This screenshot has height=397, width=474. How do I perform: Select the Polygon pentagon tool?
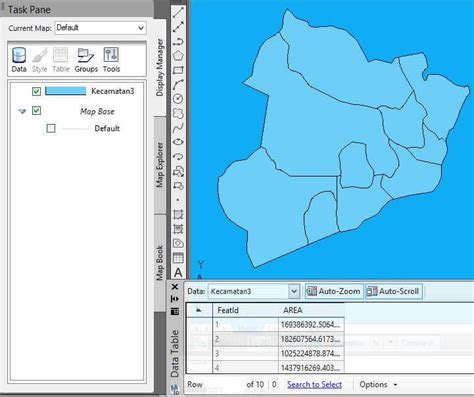(x=178, y=56)
